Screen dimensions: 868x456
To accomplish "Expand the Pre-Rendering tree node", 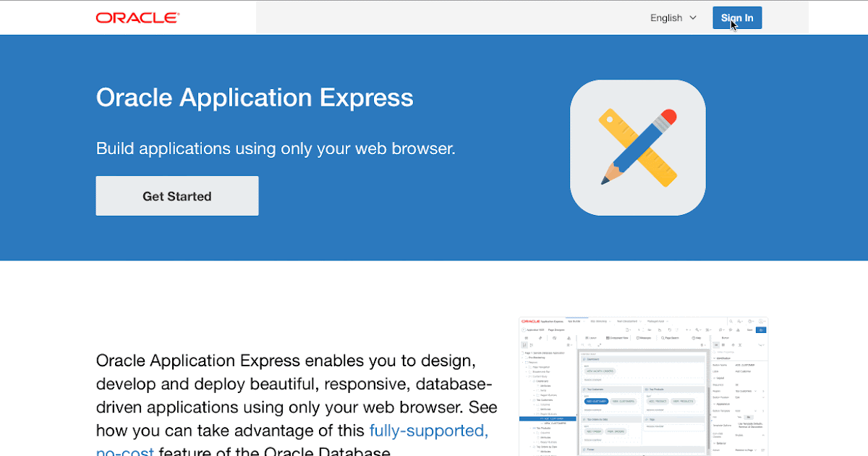I will 523,358.
